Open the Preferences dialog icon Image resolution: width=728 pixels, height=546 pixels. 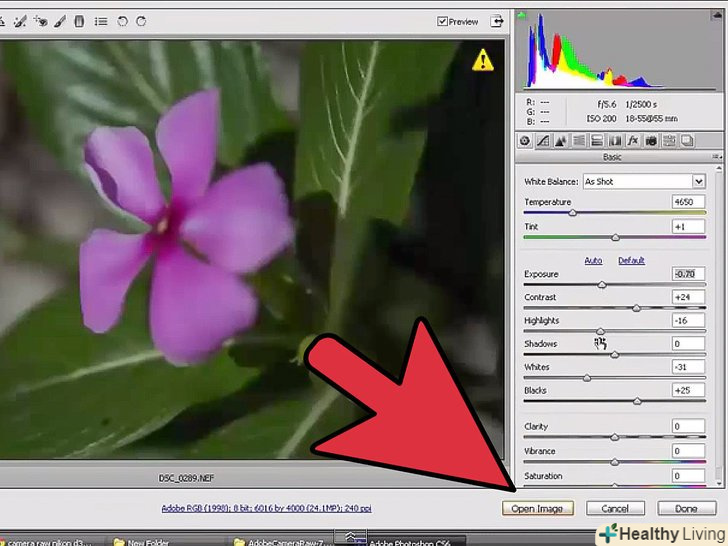100,20
